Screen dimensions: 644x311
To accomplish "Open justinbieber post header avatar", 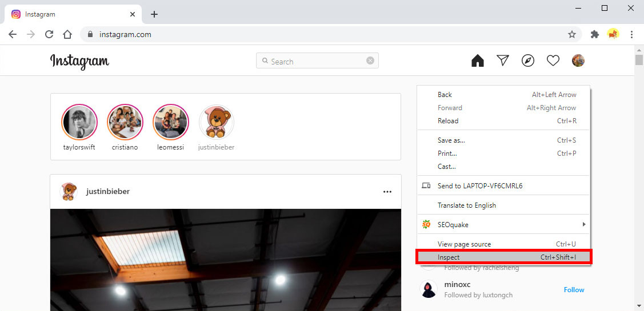I will (x=69, y=192).
